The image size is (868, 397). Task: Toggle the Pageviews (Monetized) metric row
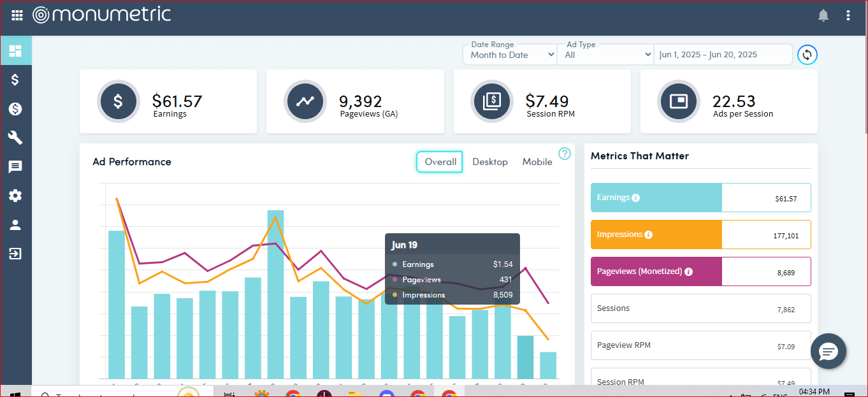pyautogui.click(x=701, y=271)
